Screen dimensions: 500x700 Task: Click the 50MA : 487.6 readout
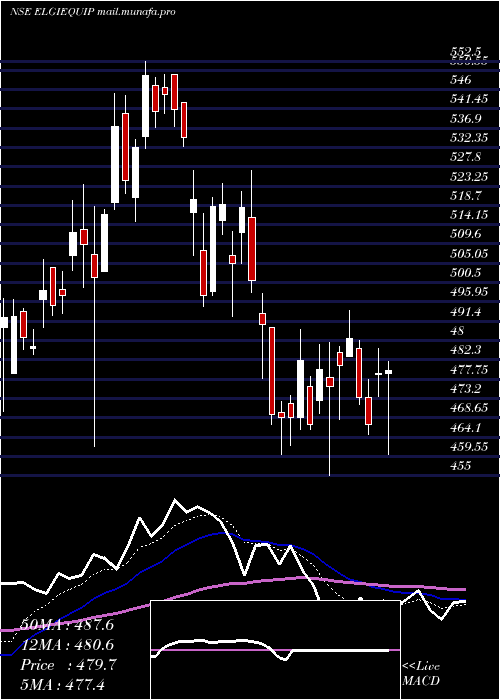click(x=67, y=624)
